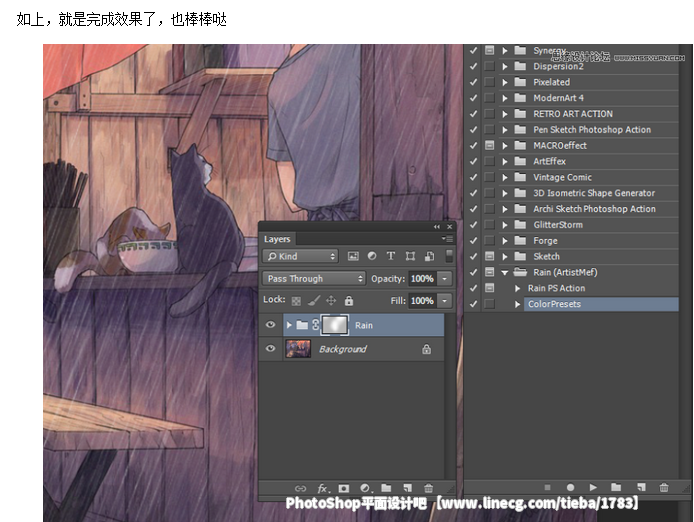Toggle the layer filtering switch
The height and width of the screenshot is (522, 694).
click(x=449, y=256)
